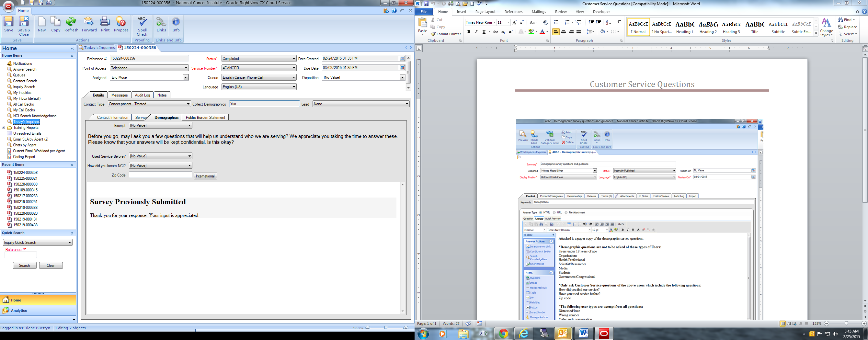
Task: Toggle Italic formatting in Word
Action: 476,32
